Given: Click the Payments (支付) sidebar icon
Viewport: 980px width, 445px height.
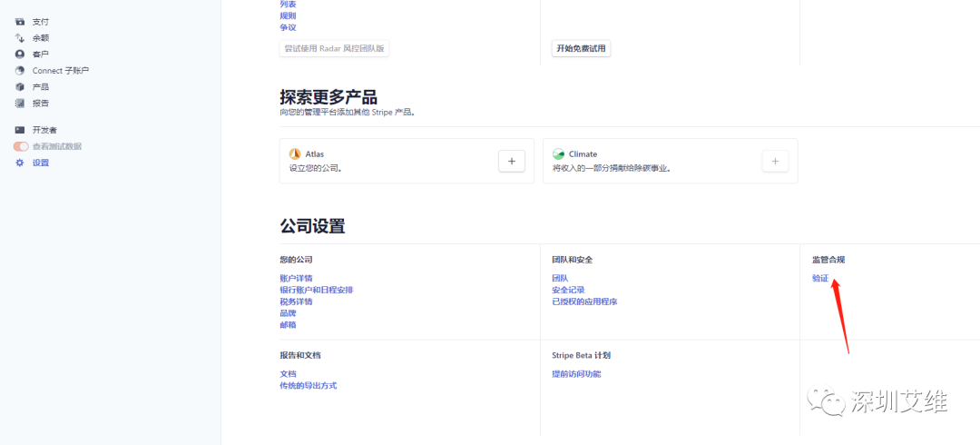Looking at the screenshot, I should (20, 22).
